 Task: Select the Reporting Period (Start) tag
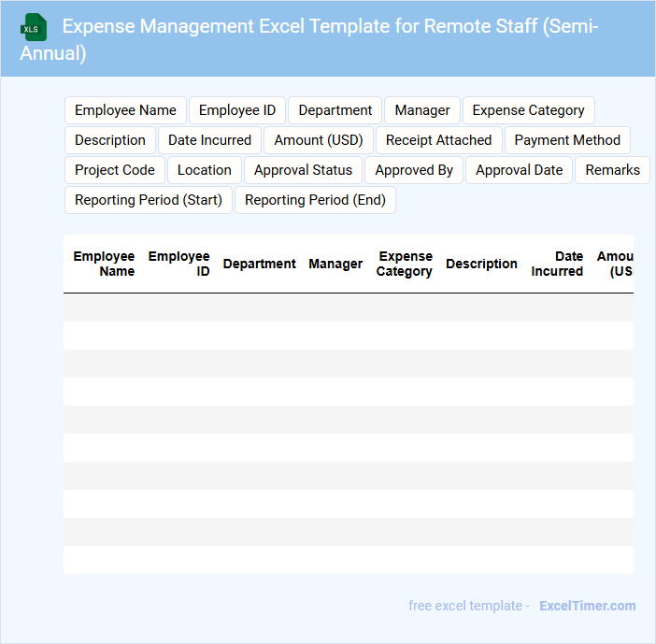[x=148, y=200]
